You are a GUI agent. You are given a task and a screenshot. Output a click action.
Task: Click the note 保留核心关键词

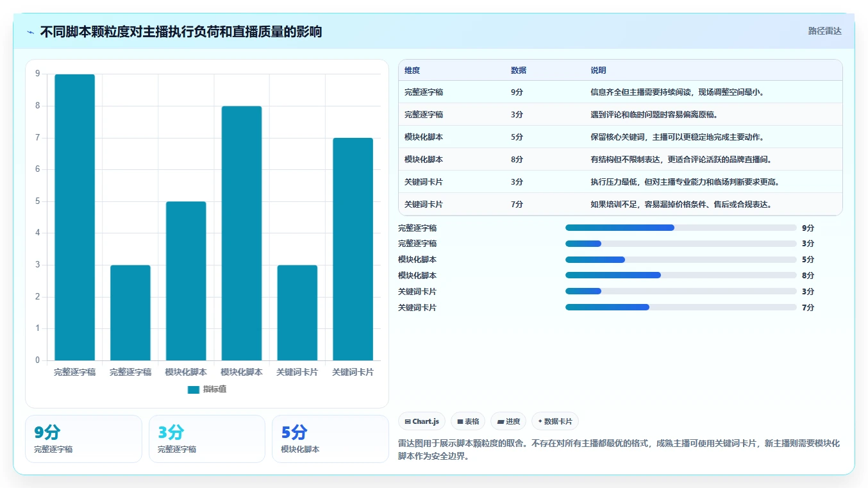tap(677, 137)
